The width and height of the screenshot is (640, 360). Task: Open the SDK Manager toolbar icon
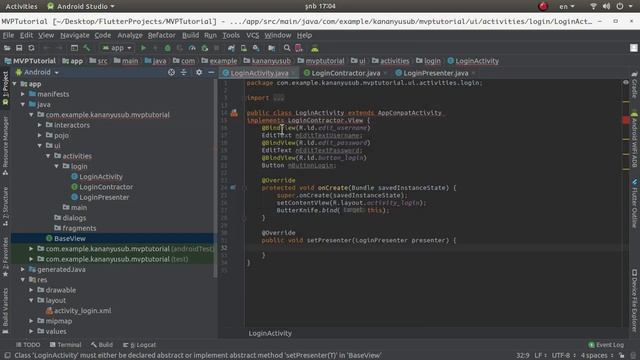256,48
